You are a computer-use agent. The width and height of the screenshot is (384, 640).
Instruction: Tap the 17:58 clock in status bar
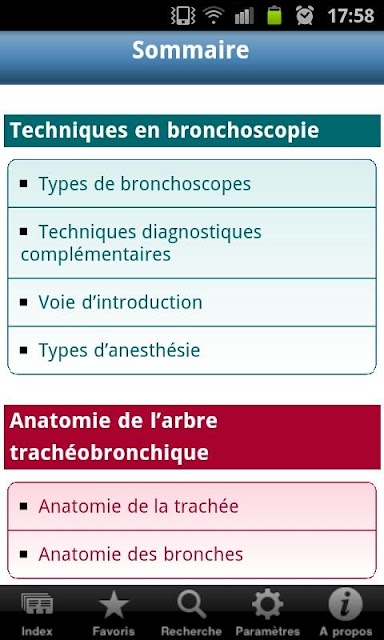pos(351,16)
